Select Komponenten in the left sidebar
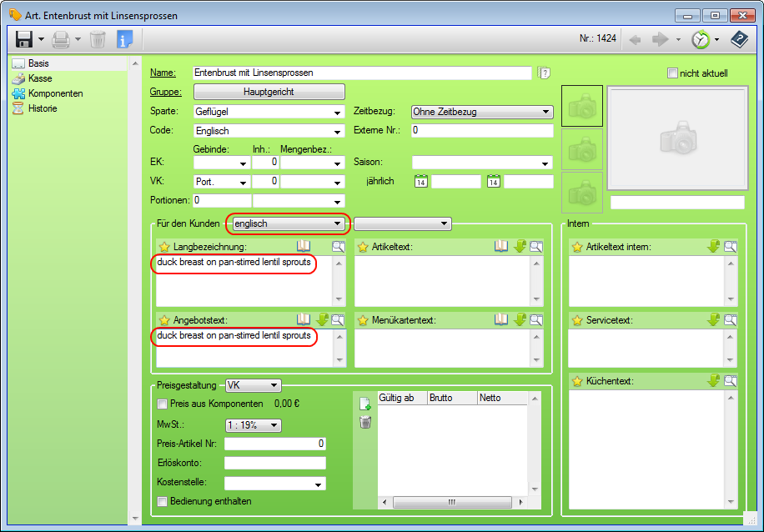This screenshot has width=764, height=532. point(55,93)
